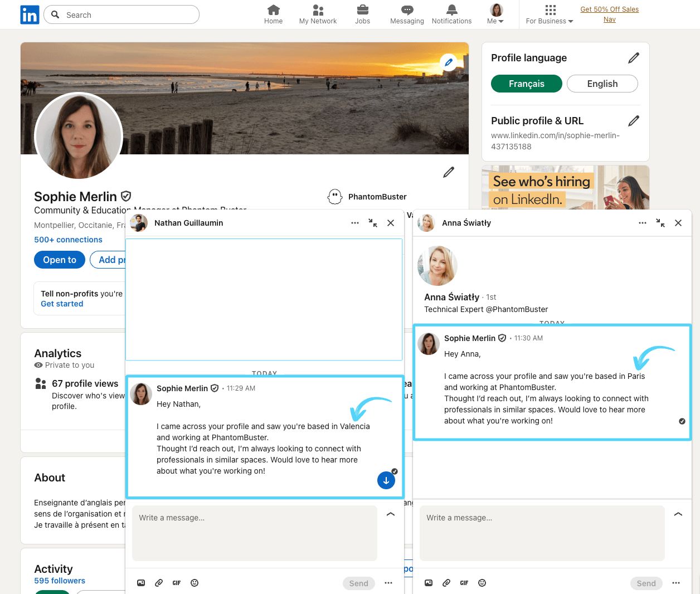
Task: Expand the Me account dropdown
Action: click(x=495, y=14)
